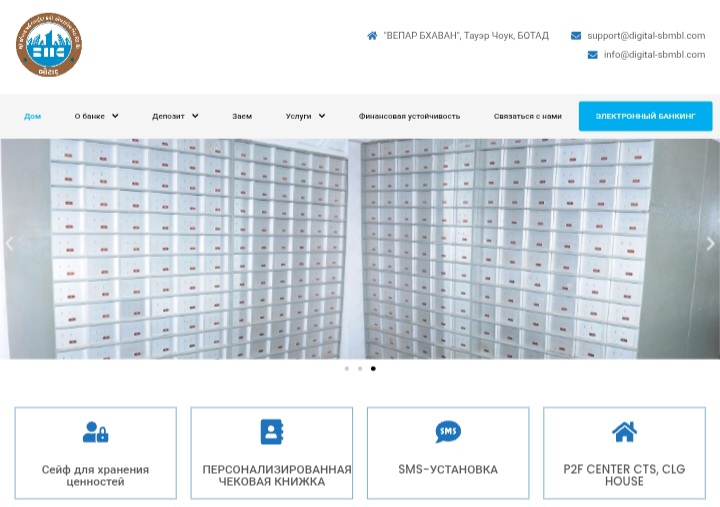
Task: Open the 'SMS-УСТАНОВКА' title
Action: coord(448,469)
